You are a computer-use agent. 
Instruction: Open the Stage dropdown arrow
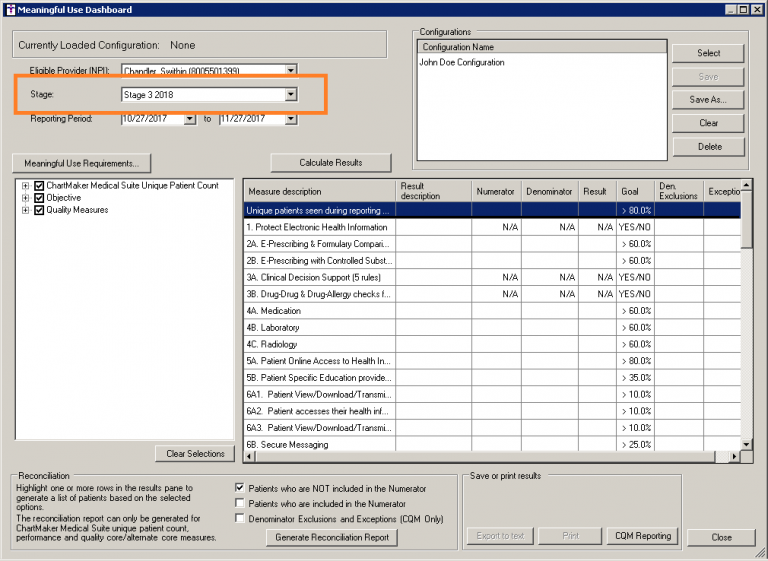(291, 94)
